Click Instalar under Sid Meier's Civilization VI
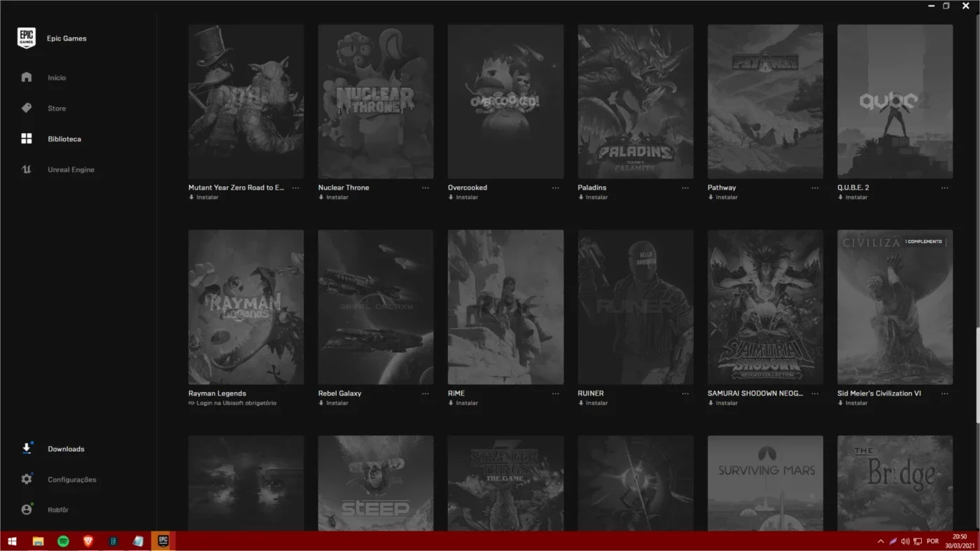980x551 pixels. tap(853, 403)
